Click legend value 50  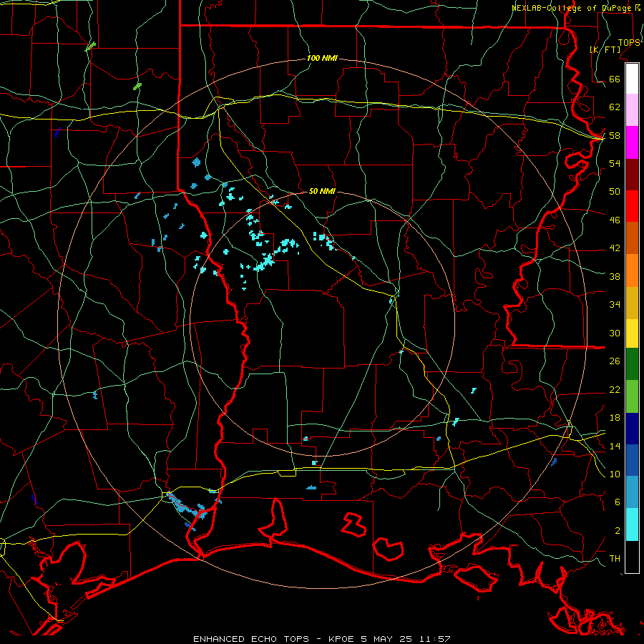pos(615,191)
